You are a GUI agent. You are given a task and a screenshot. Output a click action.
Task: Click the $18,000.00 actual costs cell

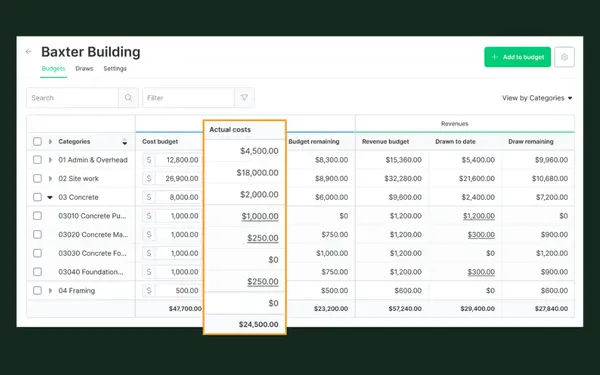[258, 173]
